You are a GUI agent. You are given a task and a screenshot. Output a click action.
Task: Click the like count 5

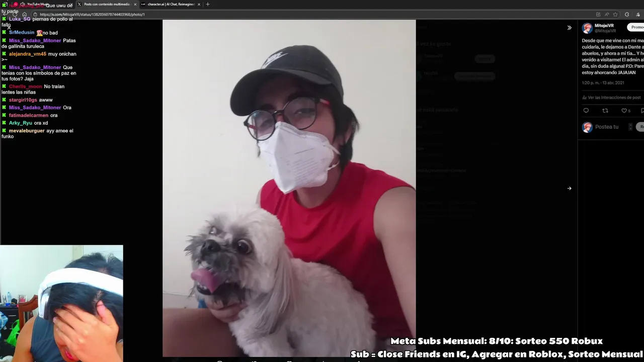[629, 111]
